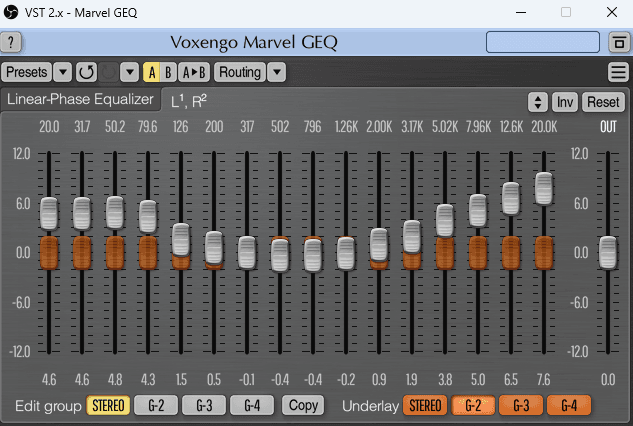The height and width of the screenshot is (426, 633).
Task: Click the Voxengo Marvel GEQ title
Action: [254, 42]
